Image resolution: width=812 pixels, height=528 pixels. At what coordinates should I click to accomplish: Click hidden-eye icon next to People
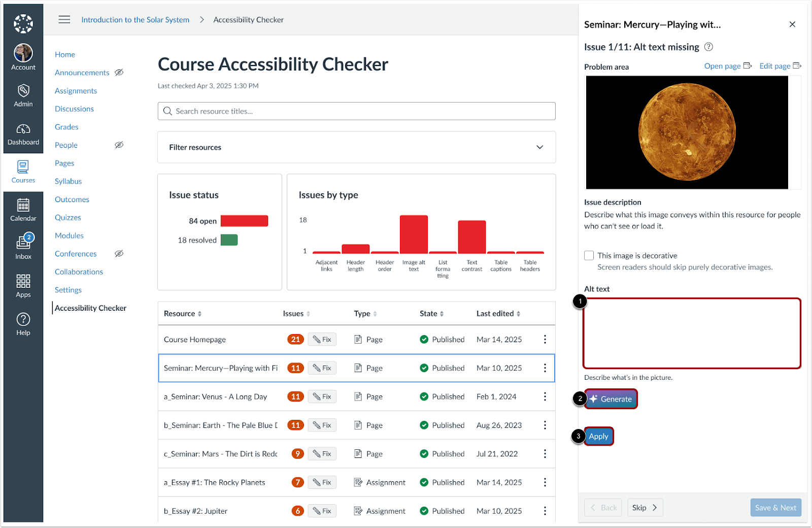tap(119, 145)
